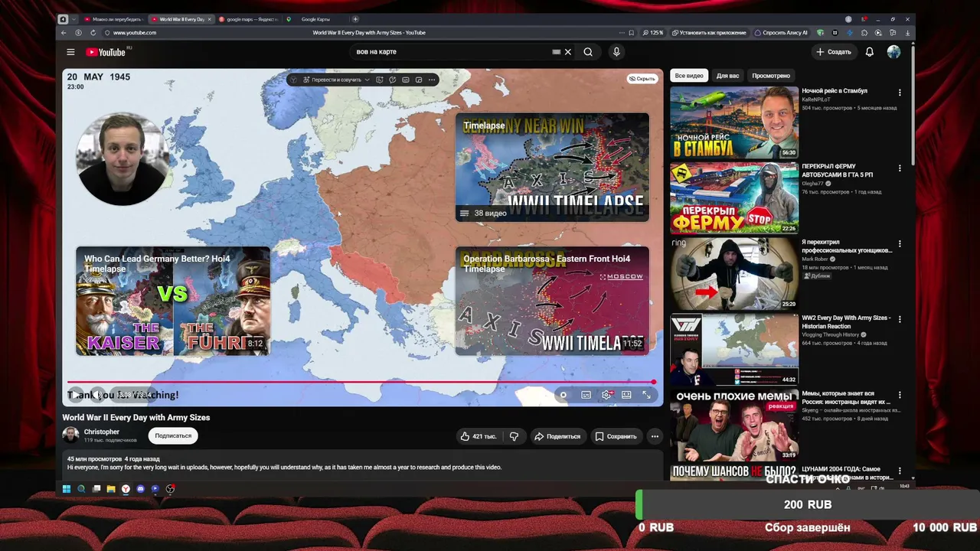Go back with the browser back arrow
The width and height of the screenshot is (980, 551).
[x=64, y=33]
